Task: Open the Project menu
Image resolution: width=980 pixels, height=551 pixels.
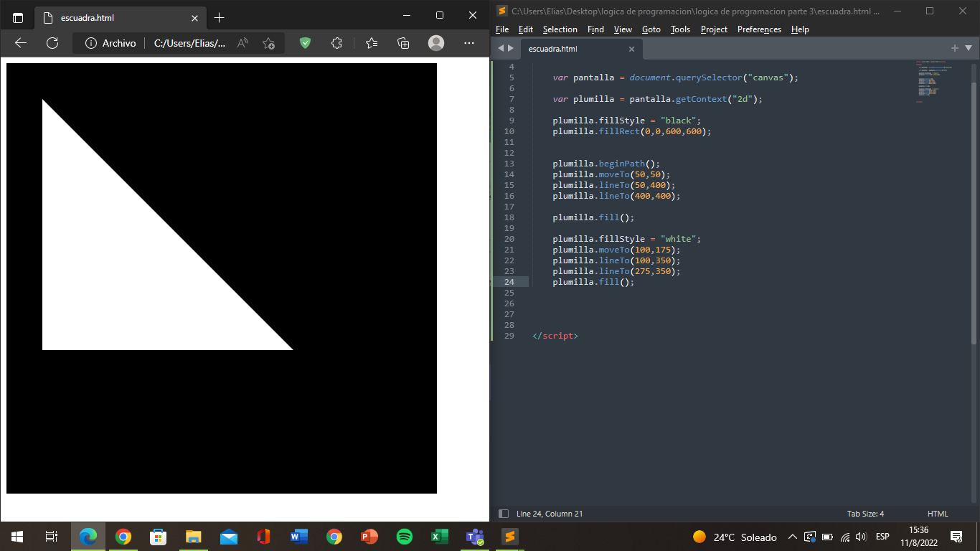Action: [714, 29]
